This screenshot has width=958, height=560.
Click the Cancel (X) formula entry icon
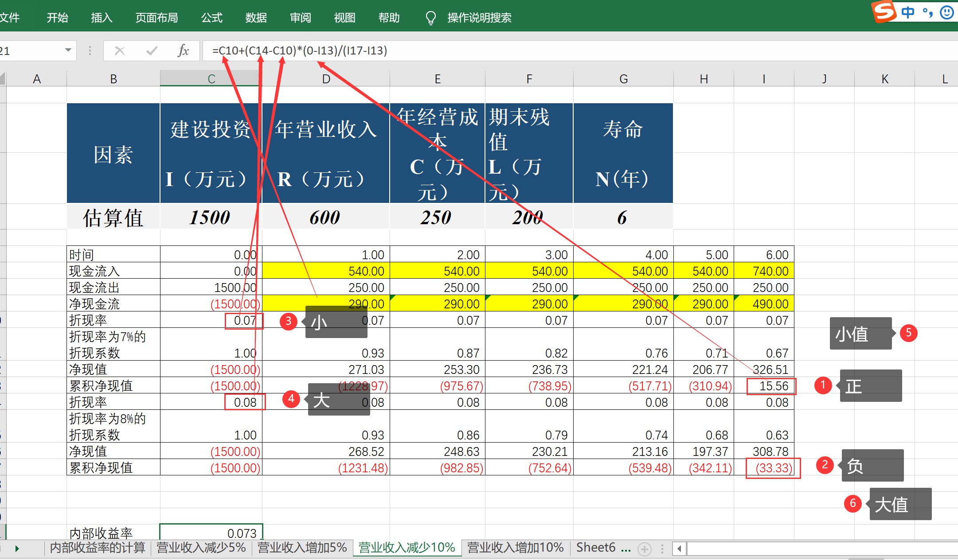click(120, 51)
